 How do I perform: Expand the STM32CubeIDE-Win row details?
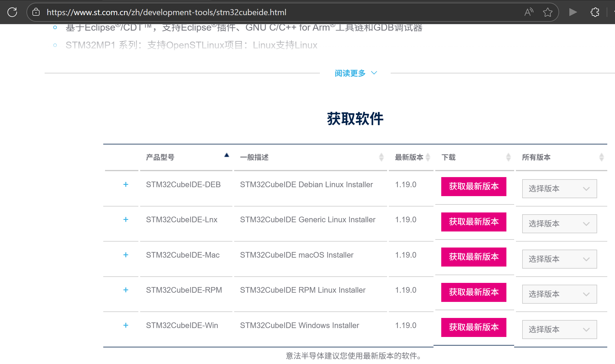[126, 325]
